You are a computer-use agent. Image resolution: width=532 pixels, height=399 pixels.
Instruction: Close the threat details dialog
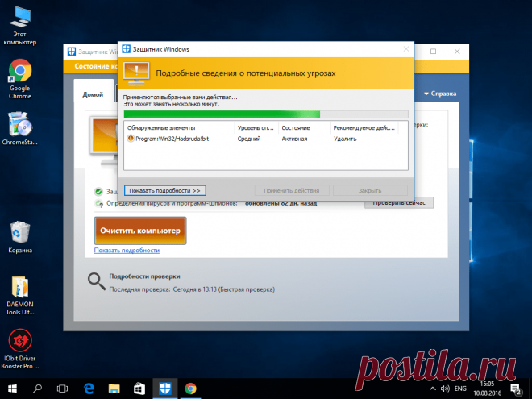pyautogui.click(x=406, y=49)
